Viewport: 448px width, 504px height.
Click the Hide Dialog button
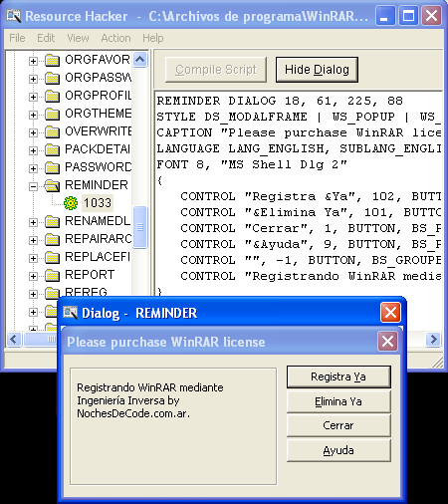317,70
